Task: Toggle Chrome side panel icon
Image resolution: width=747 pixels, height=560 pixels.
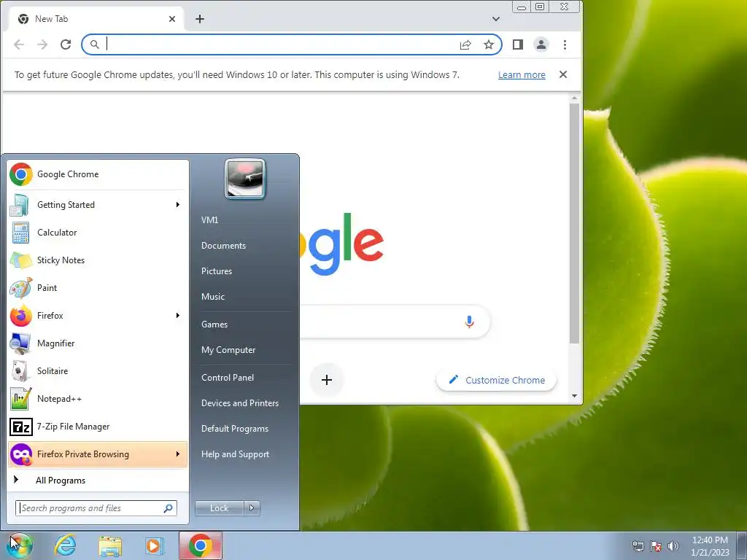Action: click(518, 44)
